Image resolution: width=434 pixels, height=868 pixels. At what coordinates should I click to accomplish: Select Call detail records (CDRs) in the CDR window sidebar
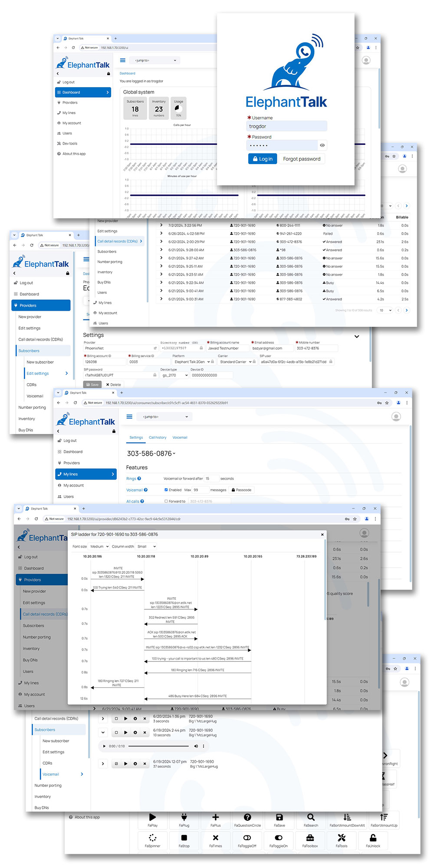pyautogui.click(x=119, y=241)
